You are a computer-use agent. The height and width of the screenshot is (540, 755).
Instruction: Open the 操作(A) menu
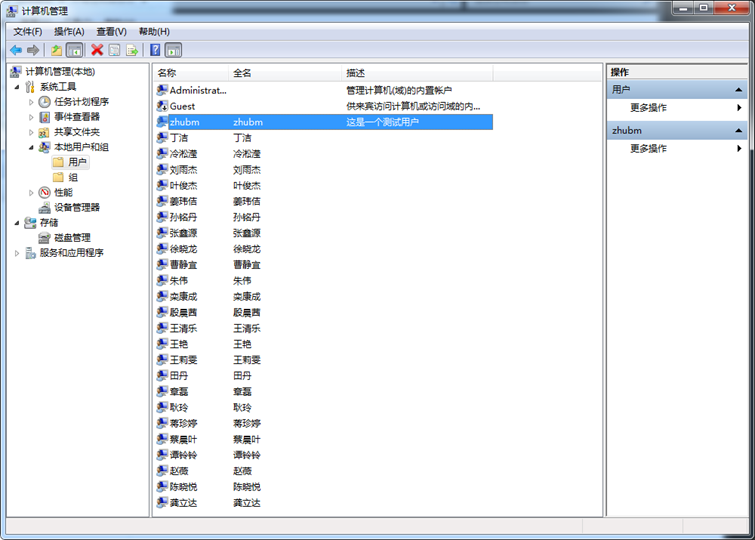(x=69, y=32)
